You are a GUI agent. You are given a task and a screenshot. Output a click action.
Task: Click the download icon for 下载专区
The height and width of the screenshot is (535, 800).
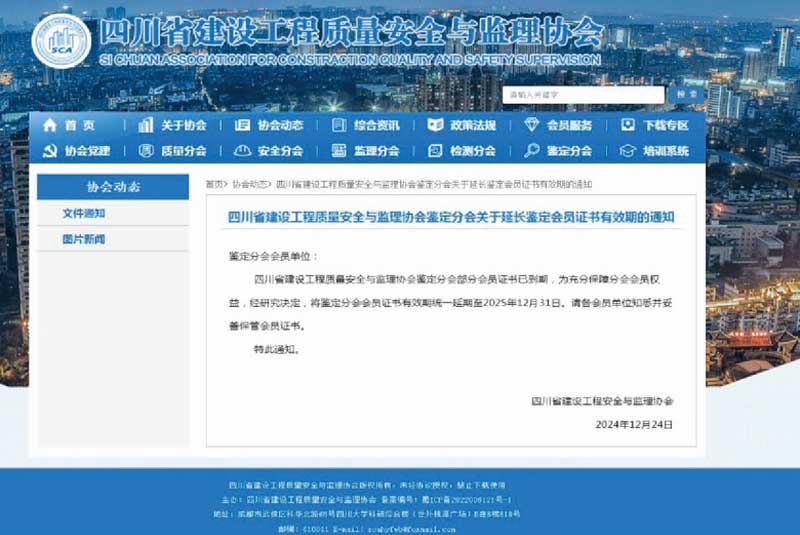(628, 126)
